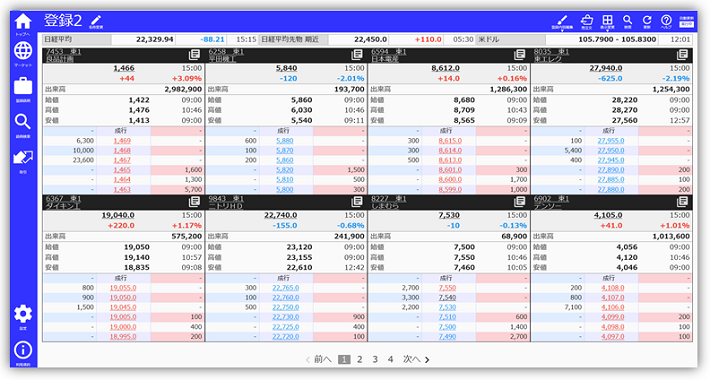This screenshot has height=380, width=710.
Task: Open detail menu icon for 7453 panel
Action: pos(194,55)
